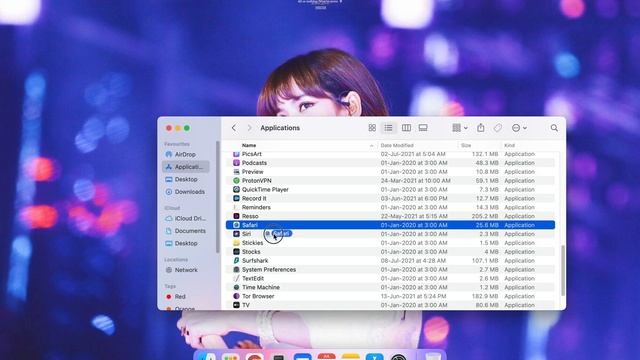Switch to column view
The height and width of the screenshot is (360, 640).
coord(406,128)
